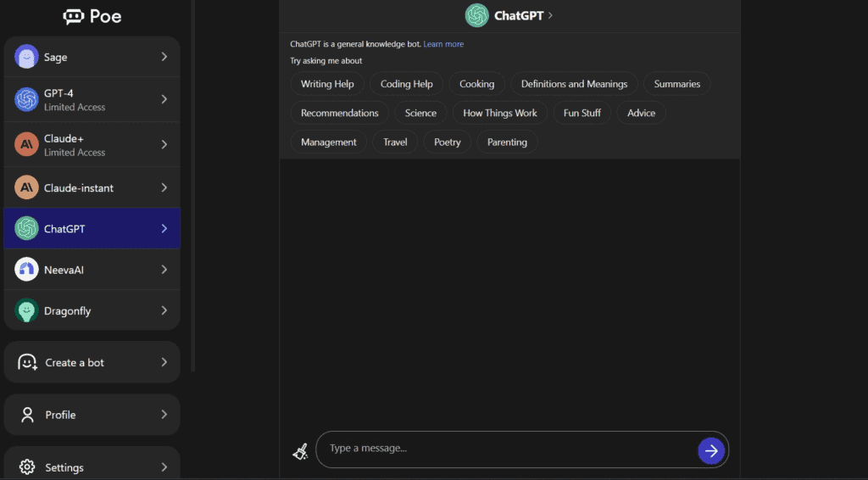The width and height of the screenshot is (868, 480).
Task: Choose the Coding Help suggestion chip
Action: tap(406, 84)
